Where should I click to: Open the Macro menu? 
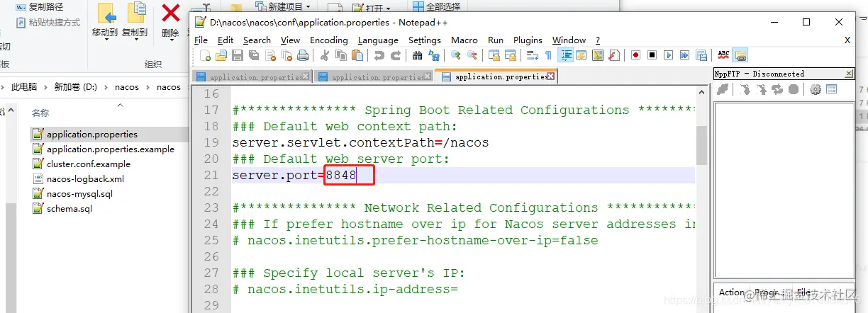click(x=464, y=40)
